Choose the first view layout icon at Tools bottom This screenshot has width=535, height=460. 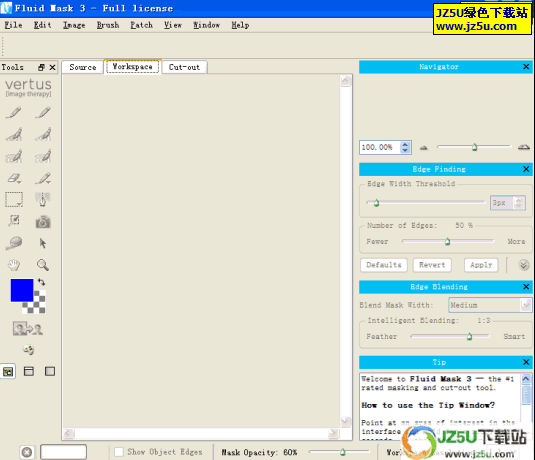tap(8, 371)
